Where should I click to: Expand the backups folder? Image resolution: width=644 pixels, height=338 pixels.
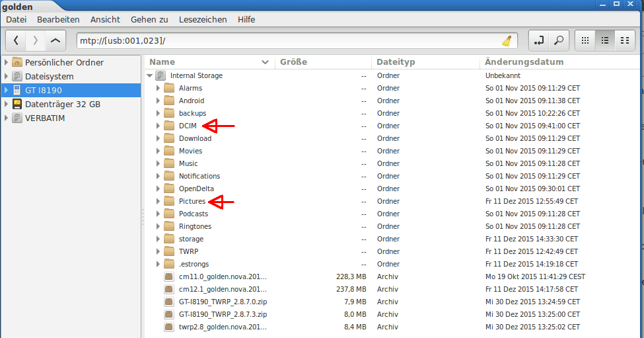tap(158, 113)
